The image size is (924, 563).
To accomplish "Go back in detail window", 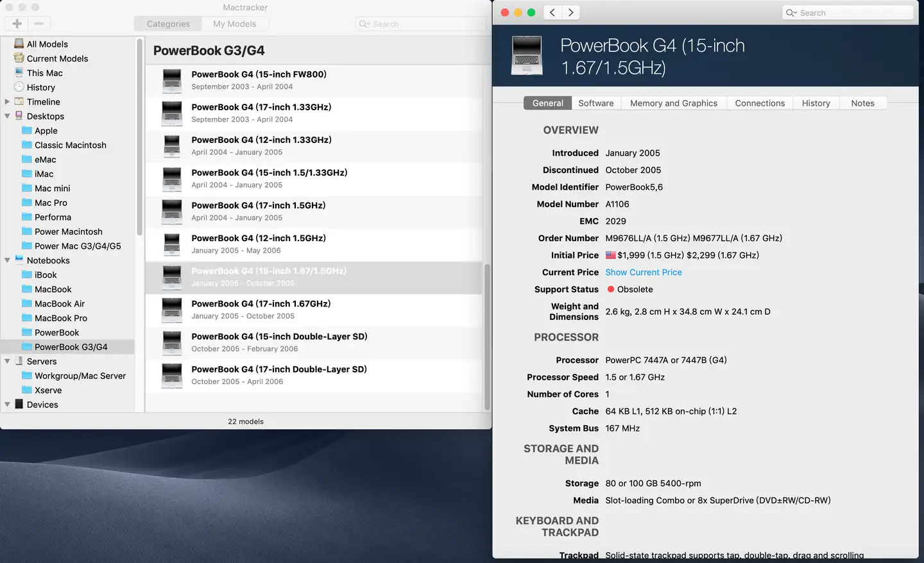I will pyautogui.click(x=552, y=12).
